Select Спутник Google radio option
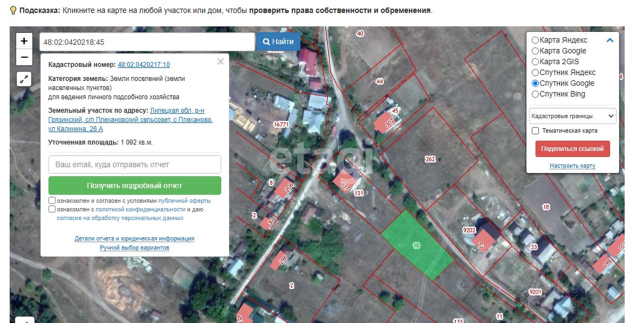The height and width of the screenshot is (323, 644). tap(535, 84)
